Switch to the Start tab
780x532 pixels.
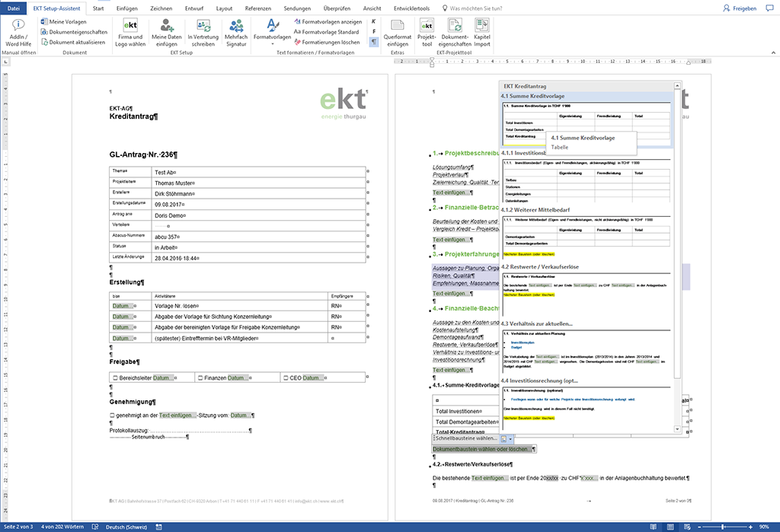(98, 8)
